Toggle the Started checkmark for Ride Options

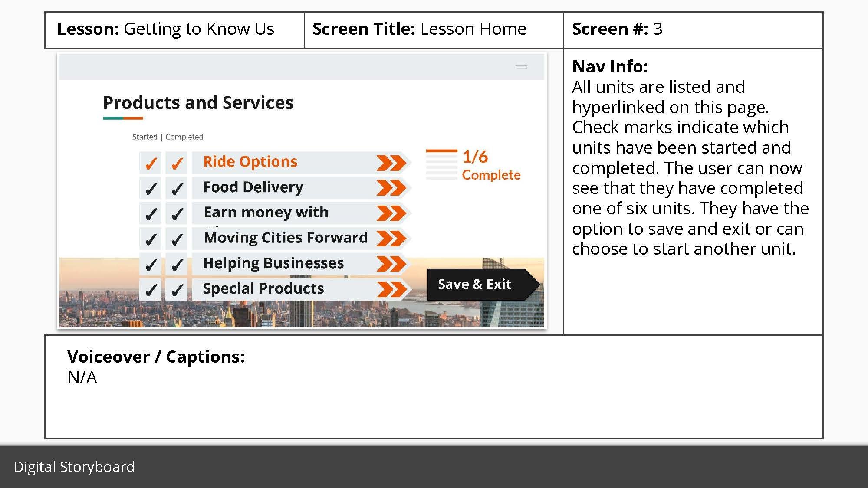click(x=151, y=160)
